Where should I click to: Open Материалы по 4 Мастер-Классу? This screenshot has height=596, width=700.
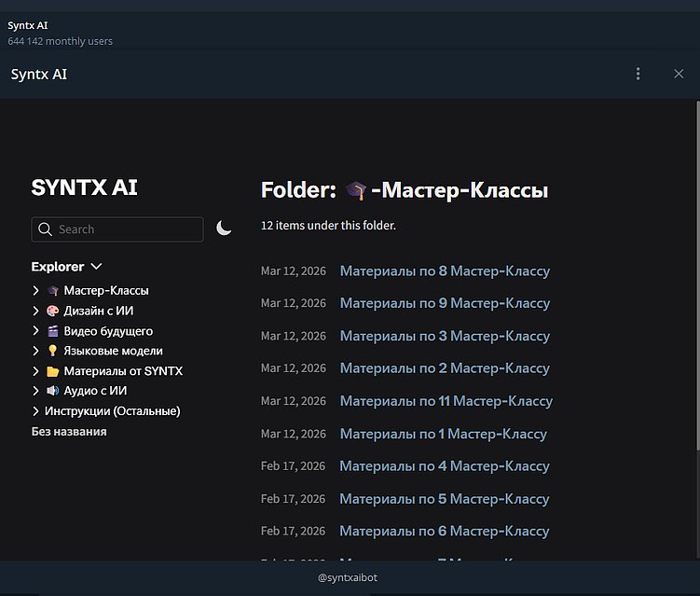point(445,465)
